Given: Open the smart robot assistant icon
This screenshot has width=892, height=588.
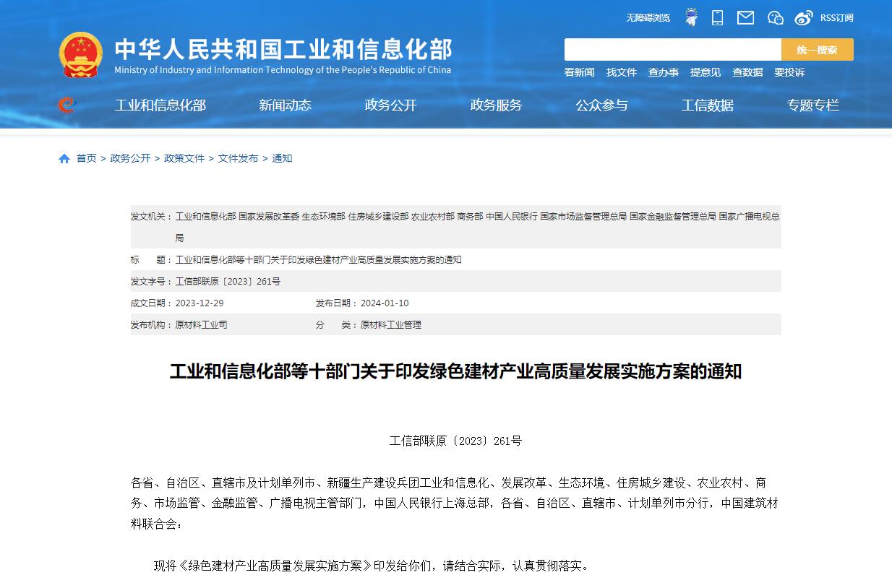Looking at the screenshot, I should (691, 17).
